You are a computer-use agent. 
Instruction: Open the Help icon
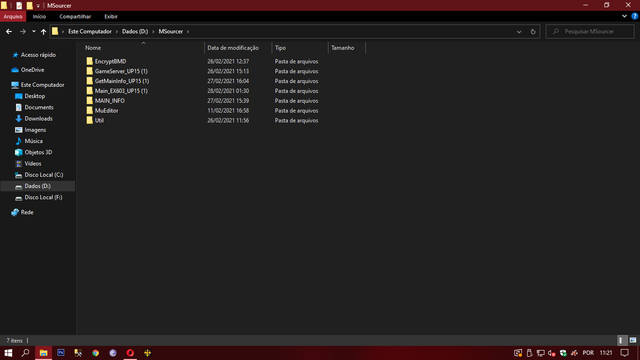pos(635,16)
